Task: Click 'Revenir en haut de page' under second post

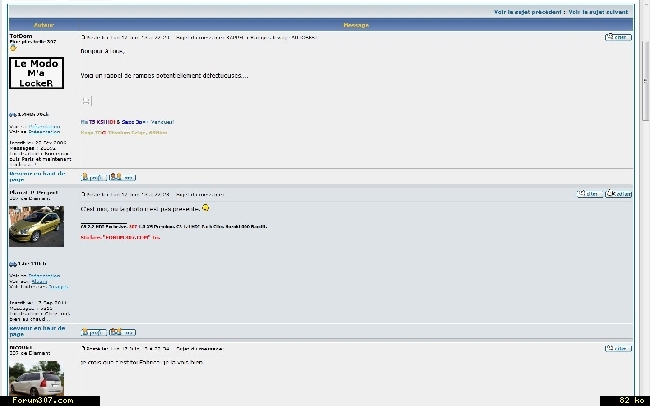Action: click(x=37, y=330)
